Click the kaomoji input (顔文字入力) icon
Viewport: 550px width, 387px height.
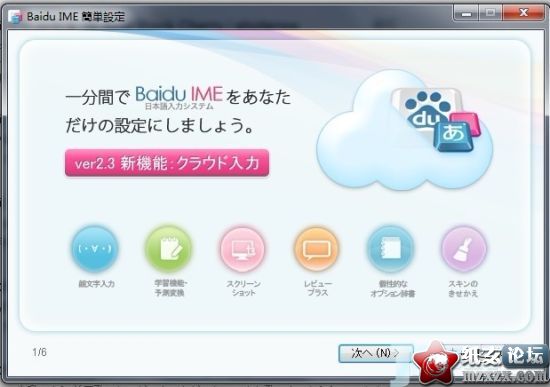coord(95,249)
